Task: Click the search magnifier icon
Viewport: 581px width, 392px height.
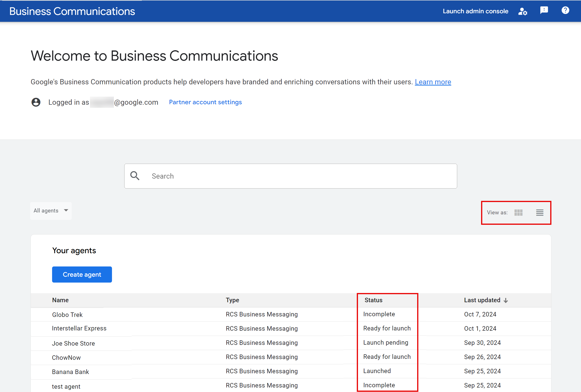Action: point(135,176)
